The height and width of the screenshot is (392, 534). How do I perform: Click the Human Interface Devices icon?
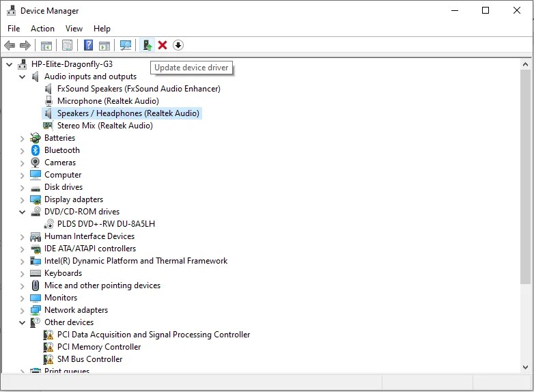pyautogui.click(x=36, y=236)
